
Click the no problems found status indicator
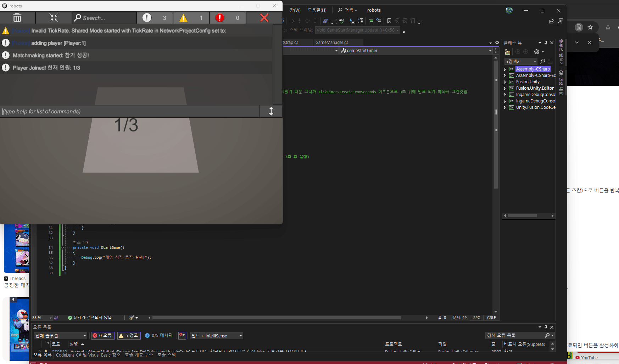coord(90,318)
